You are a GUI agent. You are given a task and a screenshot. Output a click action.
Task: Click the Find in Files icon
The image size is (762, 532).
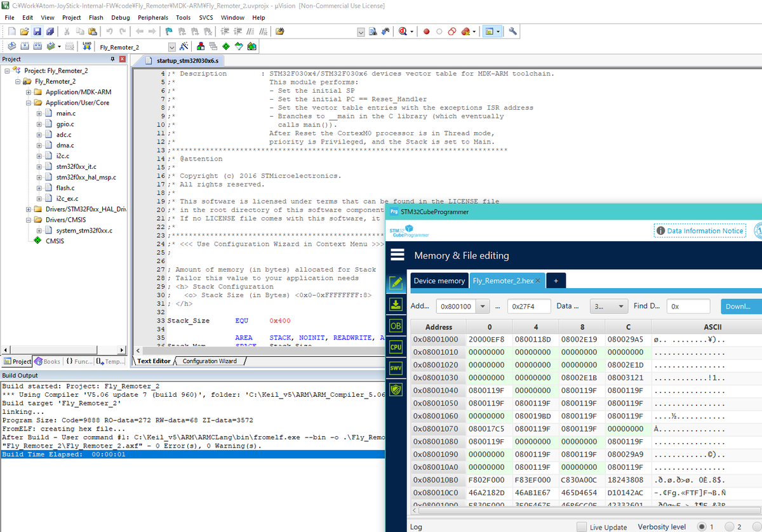click(x=280, y=31)
